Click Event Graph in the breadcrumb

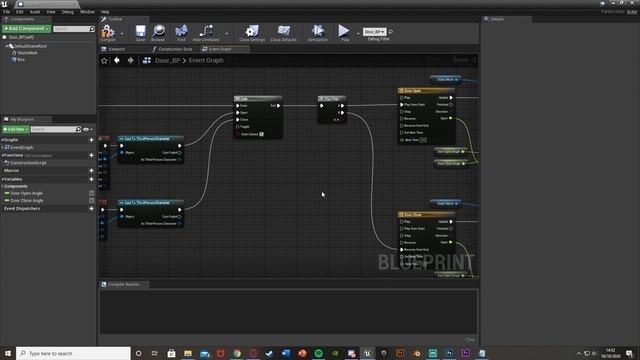[x=206, y=60]
